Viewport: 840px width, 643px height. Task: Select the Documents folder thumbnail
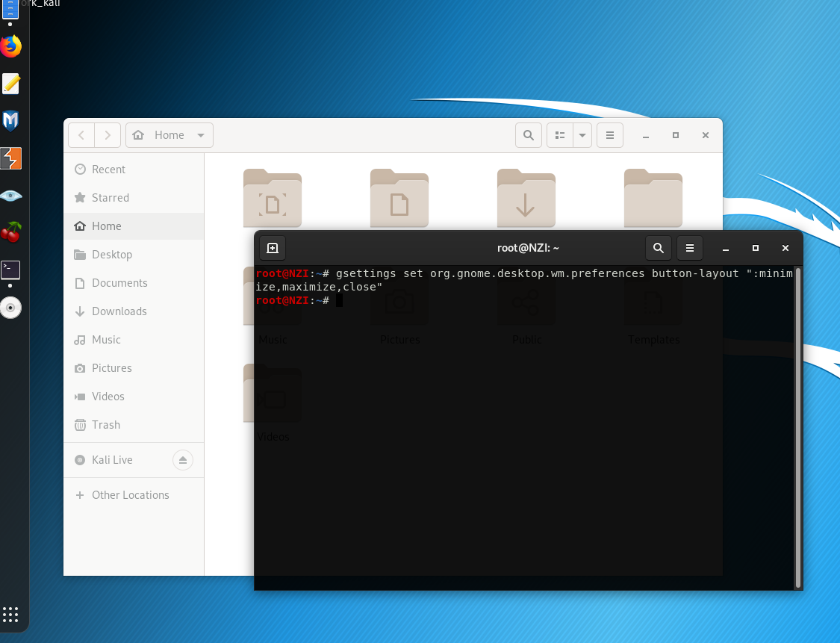[399, 198]
